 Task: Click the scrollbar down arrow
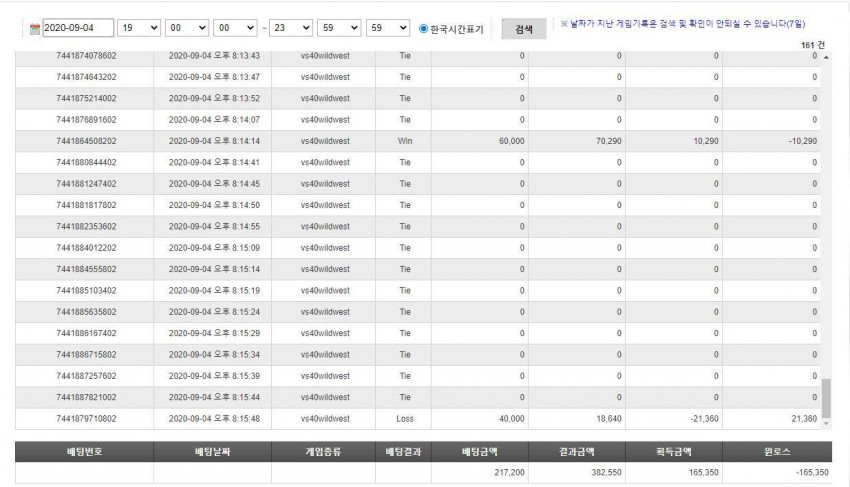(826, 424)
